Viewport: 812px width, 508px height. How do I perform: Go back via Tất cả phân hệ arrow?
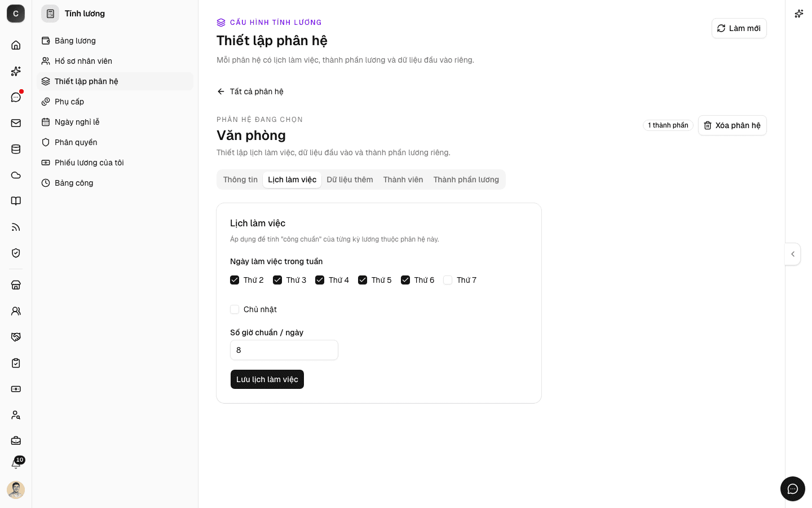(x=250, y=91)
